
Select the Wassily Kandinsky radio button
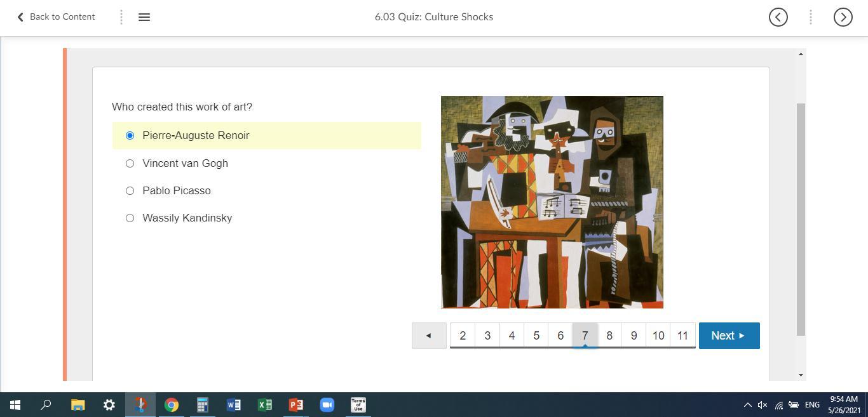[x=130, y=218]
